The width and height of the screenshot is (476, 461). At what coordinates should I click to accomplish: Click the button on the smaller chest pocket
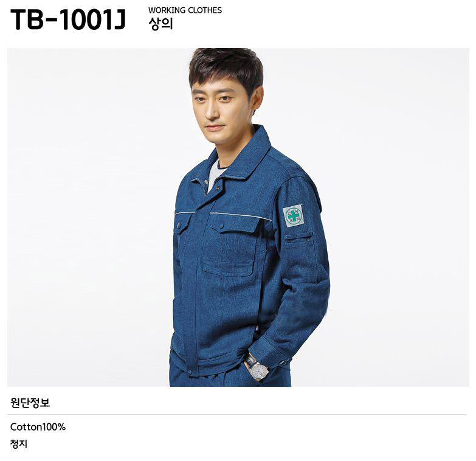click(x=179, y=226)
